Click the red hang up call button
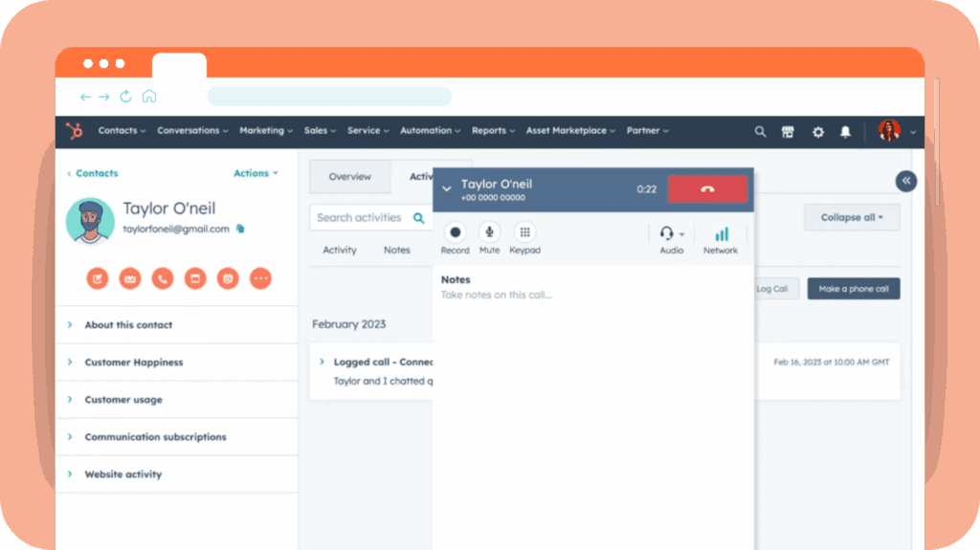Image resolution: width=980 pixels, height=550 pixels. tap(706, 189)
